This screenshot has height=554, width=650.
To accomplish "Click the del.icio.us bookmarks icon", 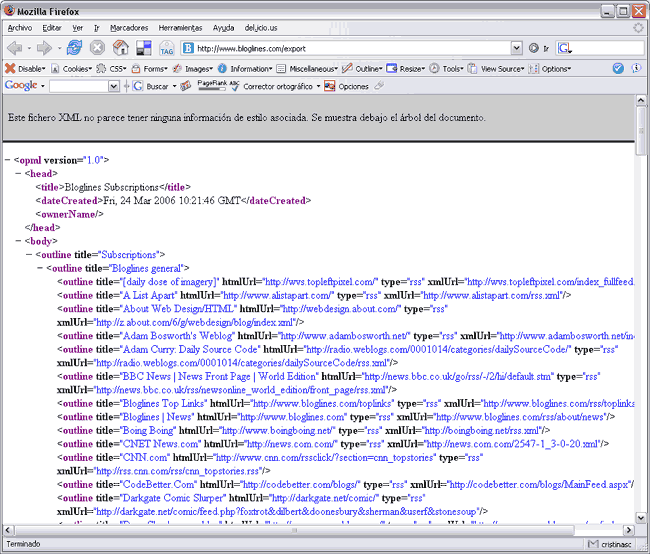I will [144, 48].
